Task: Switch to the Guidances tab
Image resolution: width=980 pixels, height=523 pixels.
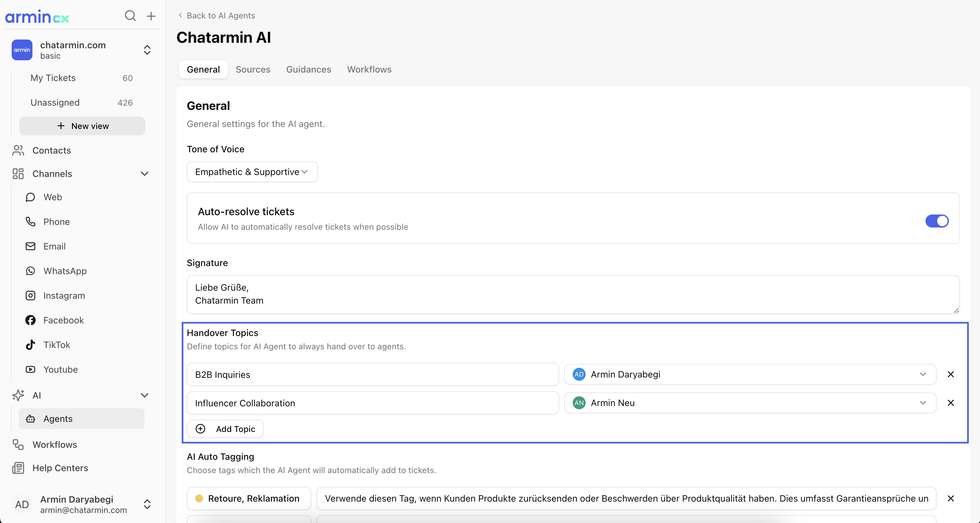Action: [x=308, y=70]
